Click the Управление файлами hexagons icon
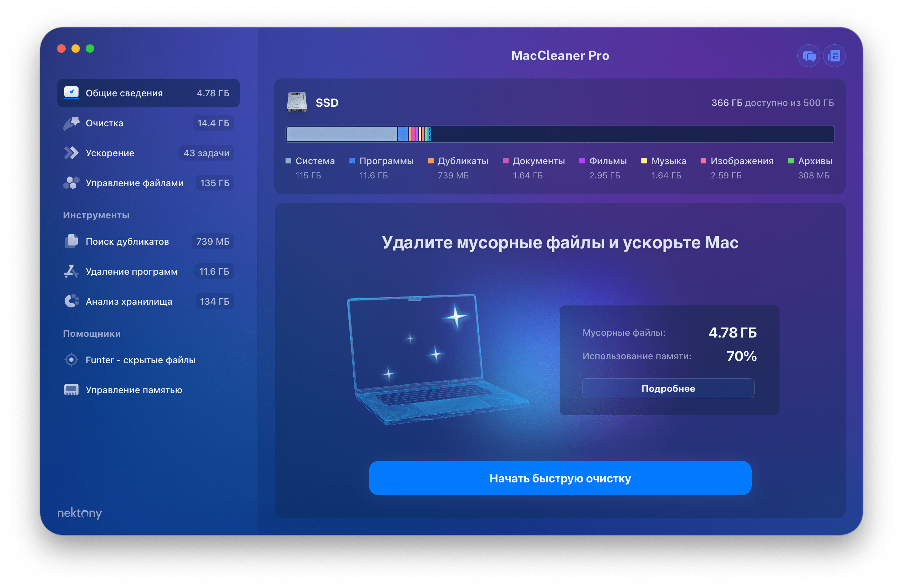This screenshot has height=588, width=903. click(71, 183)
